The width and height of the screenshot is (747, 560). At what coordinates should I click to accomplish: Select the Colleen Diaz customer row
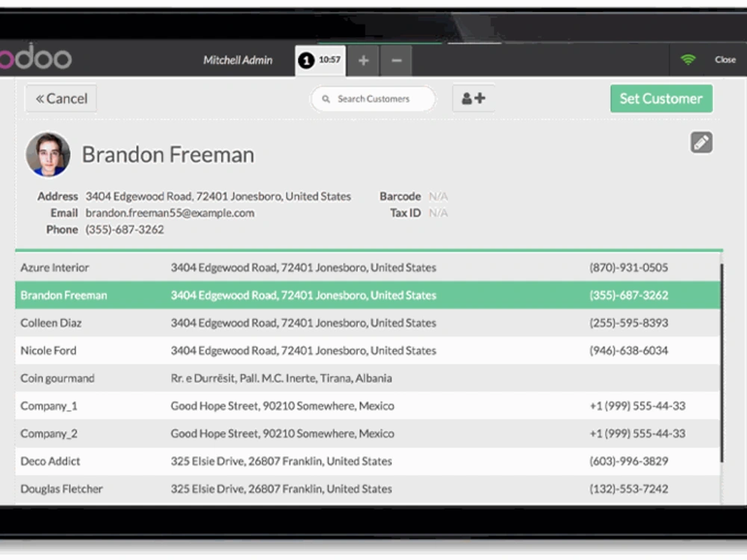tap(368, 323)
